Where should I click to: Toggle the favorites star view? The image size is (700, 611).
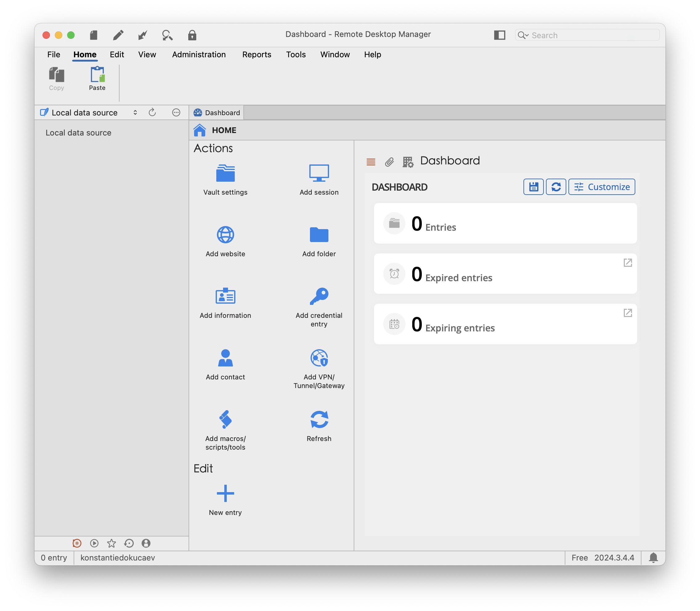click(111, 543)
